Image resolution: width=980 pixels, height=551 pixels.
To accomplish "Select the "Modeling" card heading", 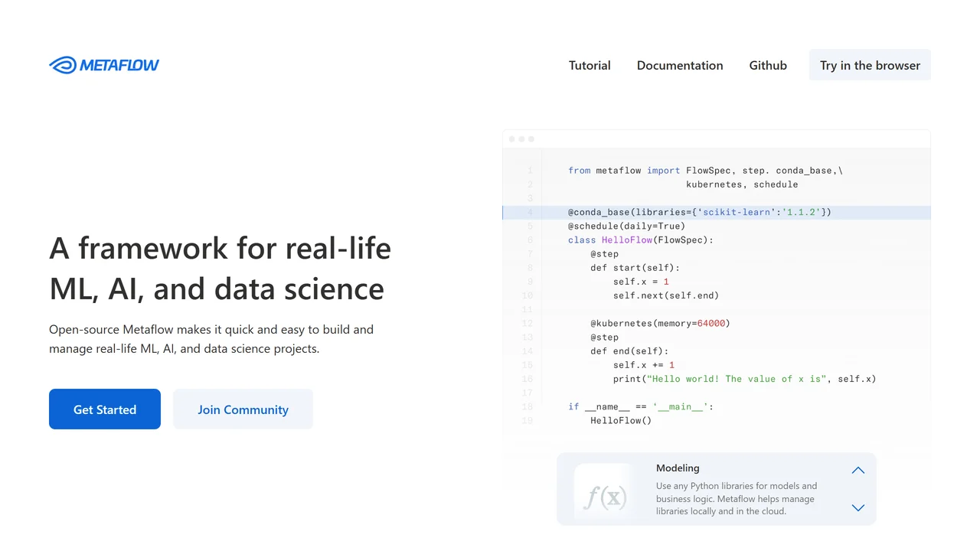I will point(678,468).
